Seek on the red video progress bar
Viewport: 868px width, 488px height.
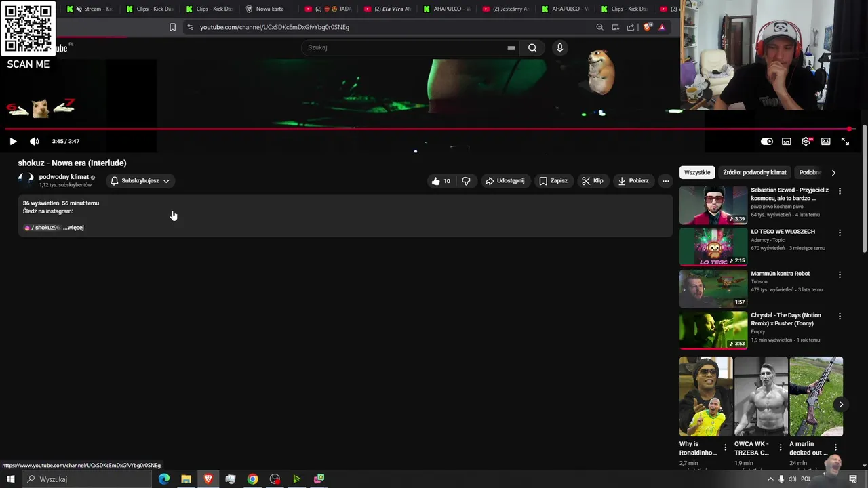pos(429,129)
